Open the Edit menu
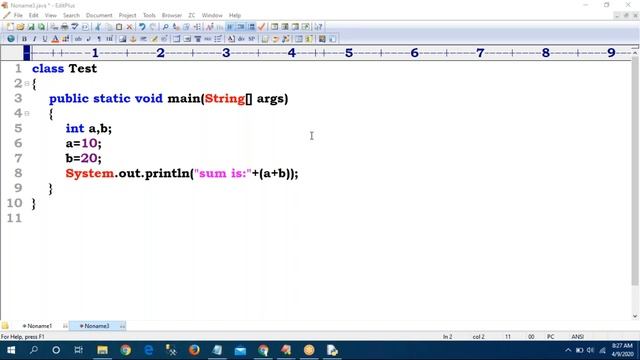This screenshot has width=640, height=360. tap(33, 16)
